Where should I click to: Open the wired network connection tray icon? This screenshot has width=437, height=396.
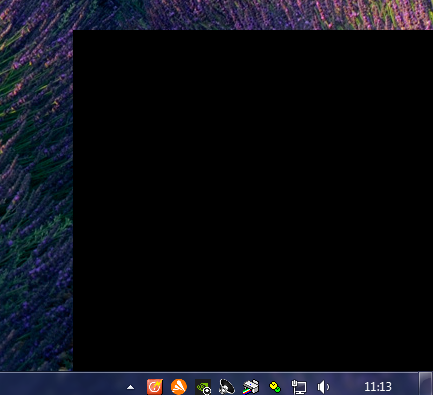299,387
